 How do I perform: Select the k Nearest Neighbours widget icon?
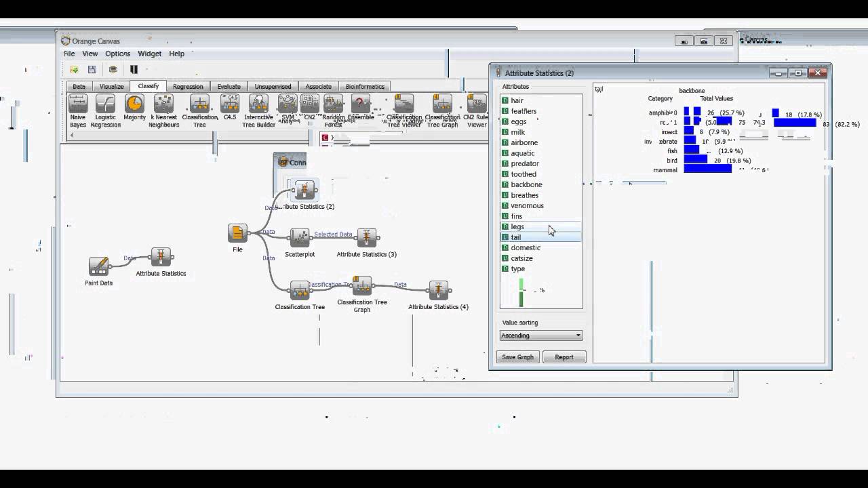[163, 104]
